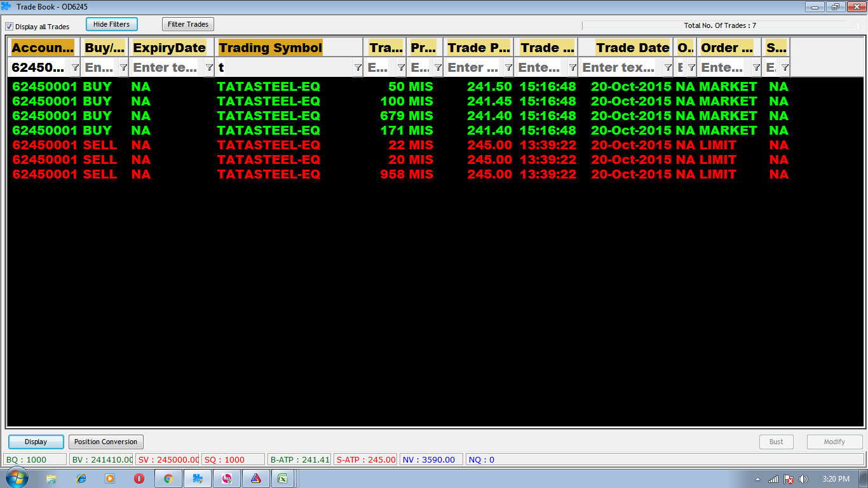
Task: Select the SELL trade with quantity 958
Action: tap(400, 174)
